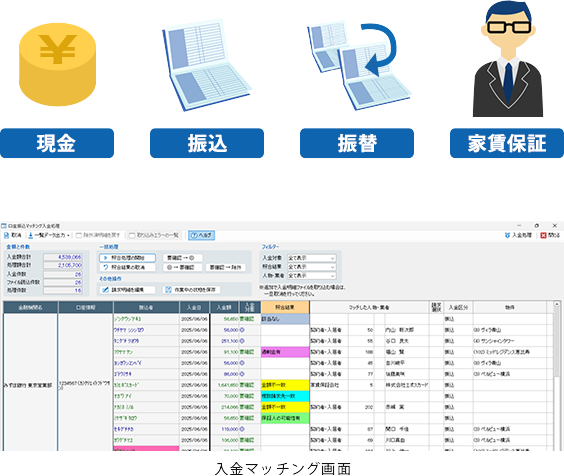Click the 家賃保証会社 cell in matched column
Screen dimensions: 564x476
click(x=328, y=385)
